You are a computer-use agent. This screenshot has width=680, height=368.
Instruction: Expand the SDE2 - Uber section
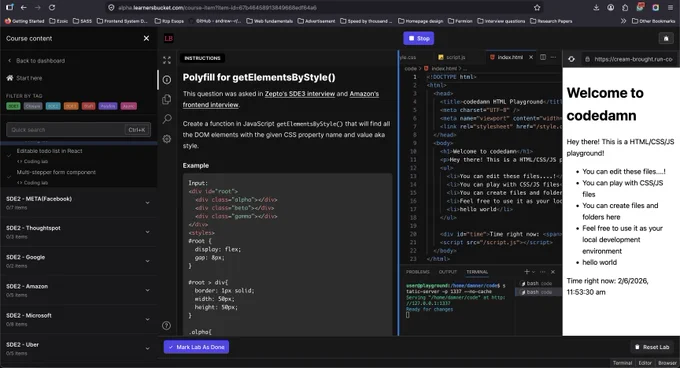pyautogui.click(x=78, y=348)
